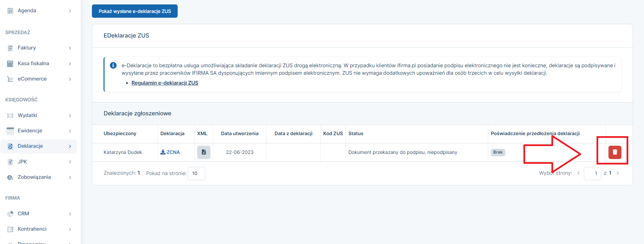Expand the Kontrahenci submenu arrow
Viewport: 644px width, 244px height.
click(x=70, y=229)
